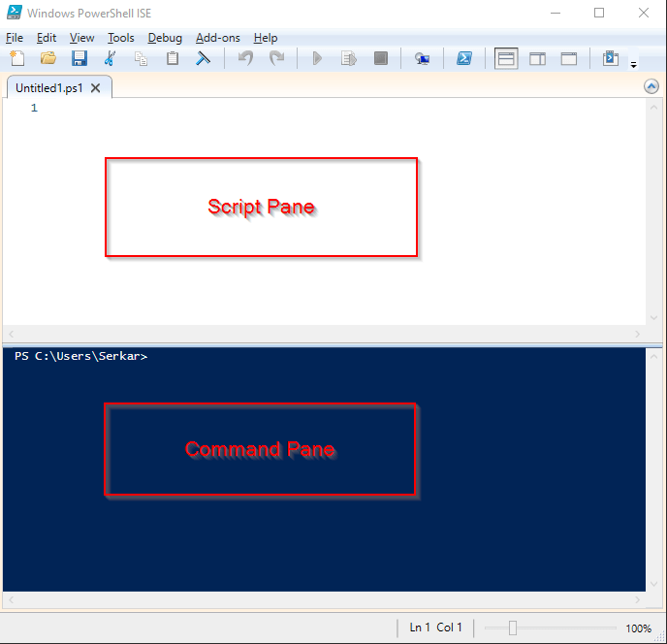
Task: Open the Add-ons menu
Action: click(217, 38)
